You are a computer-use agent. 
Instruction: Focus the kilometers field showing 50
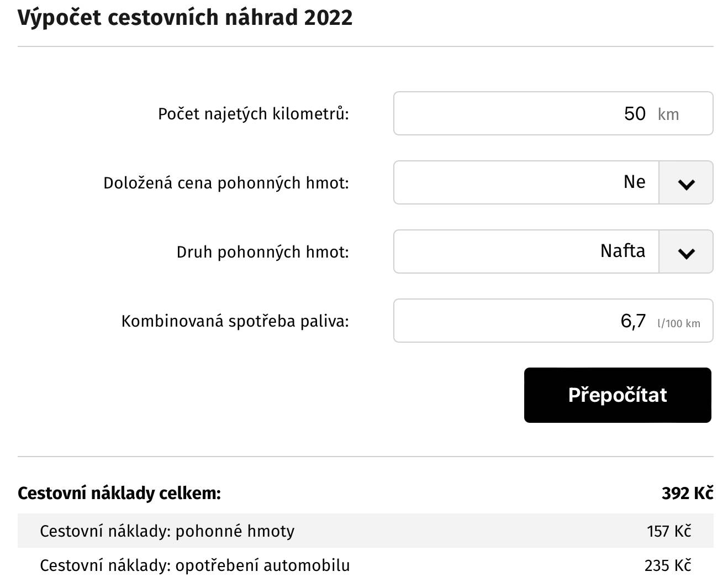tap(553, 113)
